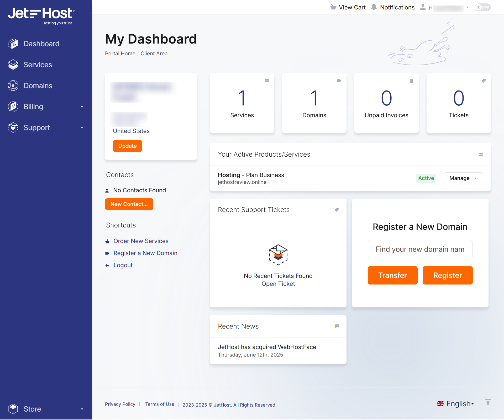Viewport: 504px width, 420px height.
Task: Click the basket icon beside Order New Services
Action: [107, 241]
